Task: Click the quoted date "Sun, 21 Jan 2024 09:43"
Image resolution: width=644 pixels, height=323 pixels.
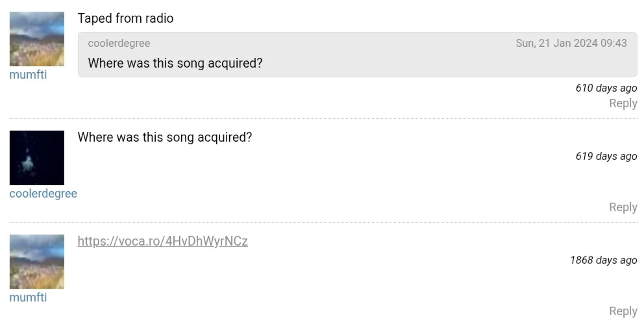Action: (x=571, y=44)
